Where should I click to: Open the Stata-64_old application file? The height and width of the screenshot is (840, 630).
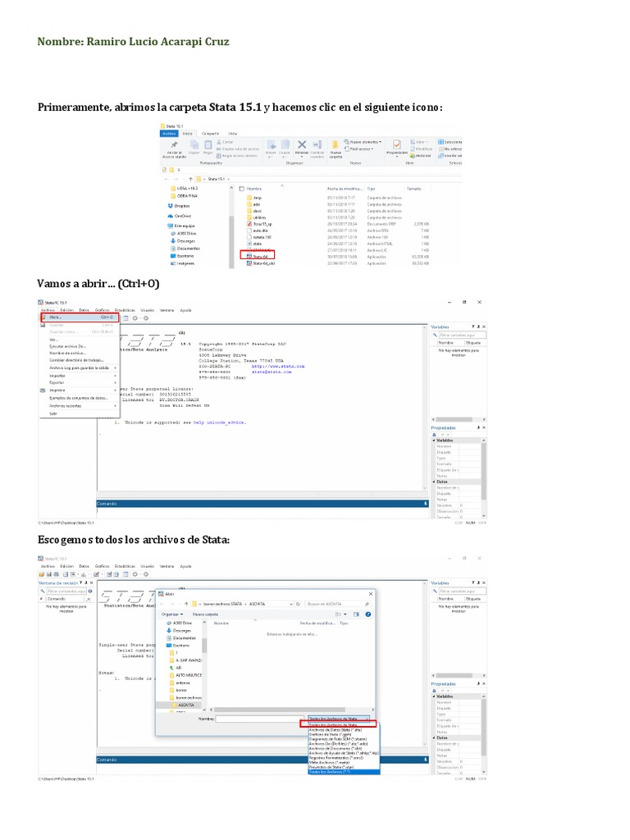coord(262,263)
